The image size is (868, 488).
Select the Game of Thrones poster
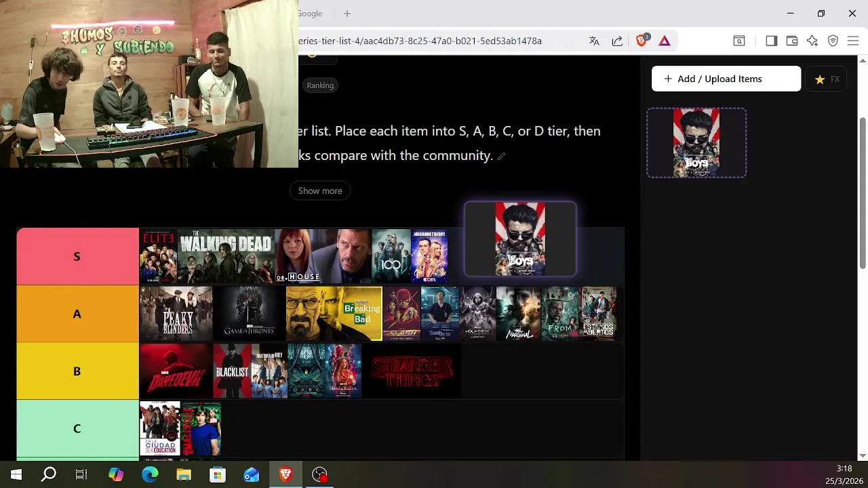250,314
